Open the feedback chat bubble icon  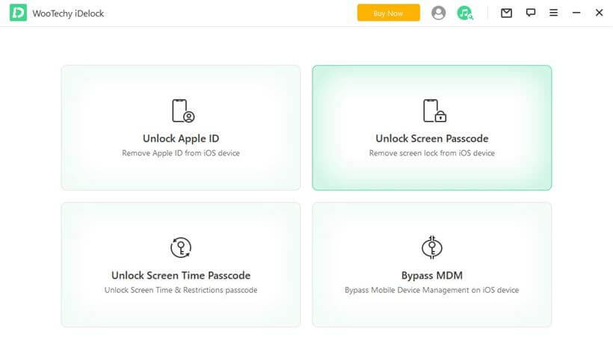click(x=531, y=13)
